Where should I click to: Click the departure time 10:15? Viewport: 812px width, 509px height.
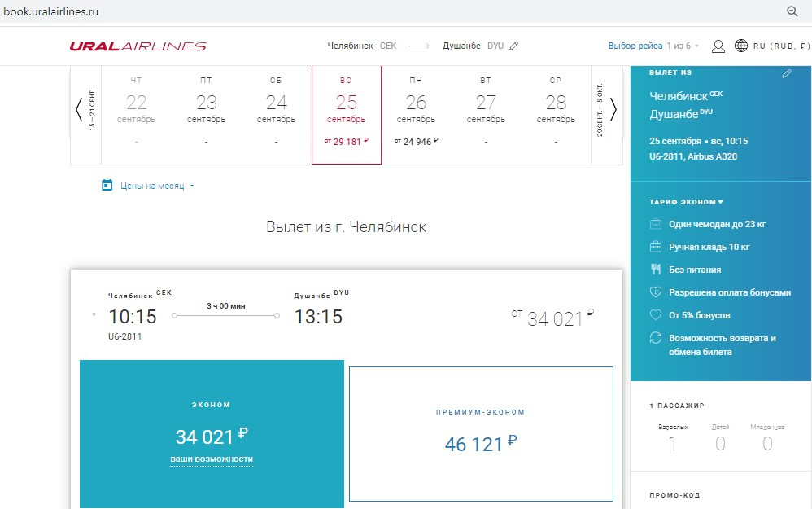[x=133, y=316]
